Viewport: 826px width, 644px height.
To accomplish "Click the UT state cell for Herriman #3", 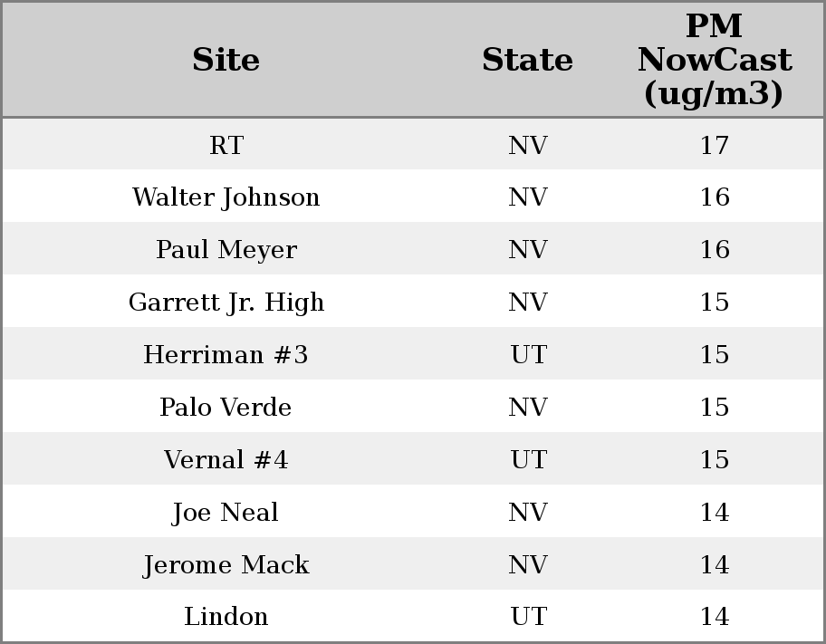I will pos(528,355).
